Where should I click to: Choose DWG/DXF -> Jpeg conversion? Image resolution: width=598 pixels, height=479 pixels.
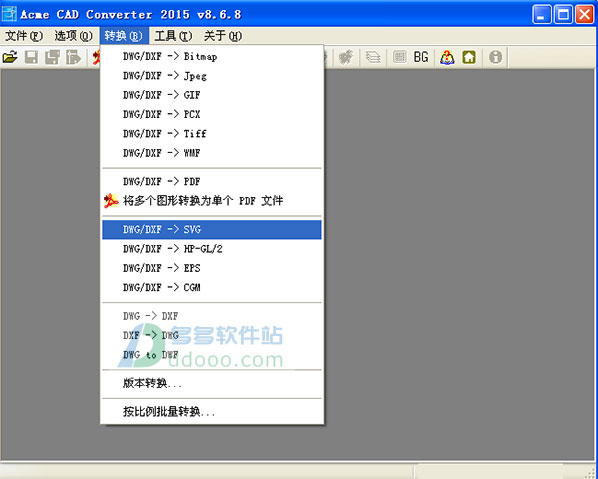212,76
